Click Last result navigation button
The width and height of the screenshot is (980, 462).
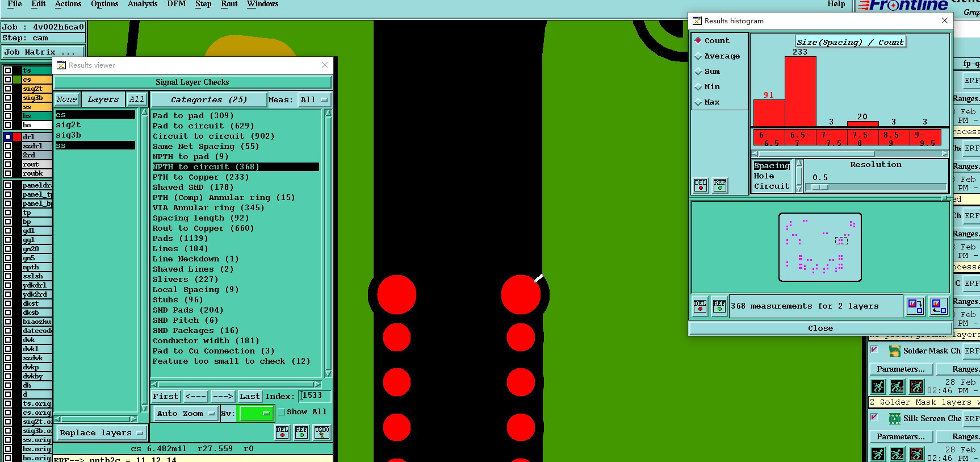pos(250,396)
